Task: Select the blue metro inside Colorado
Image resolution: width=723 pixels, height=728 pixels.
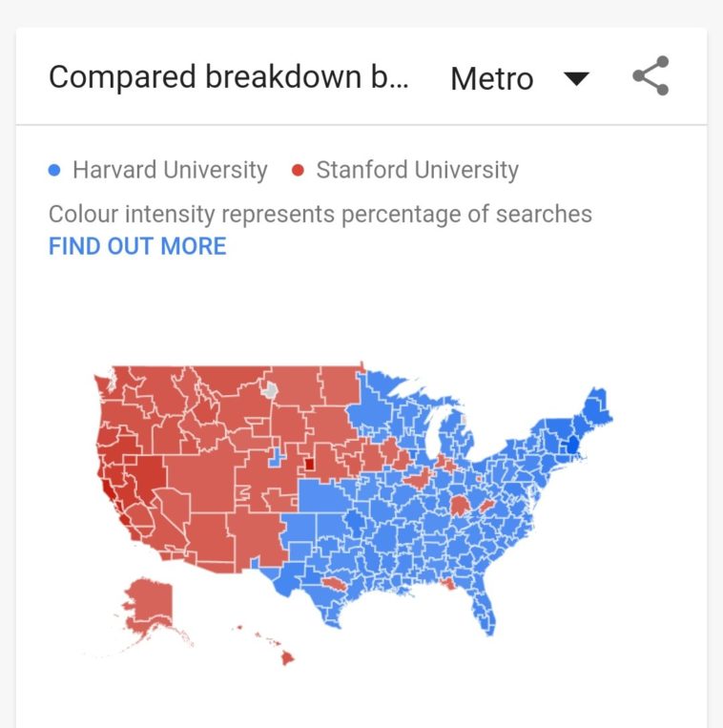Action: pyautogui.click(x=274, y=459)
